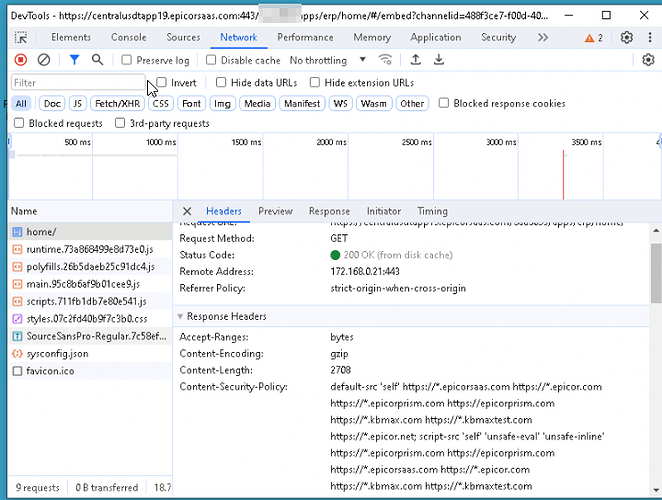662x500 pixels.
Task: Open the Memory tab
Action: pyautogui.click(x=372, y=38)
